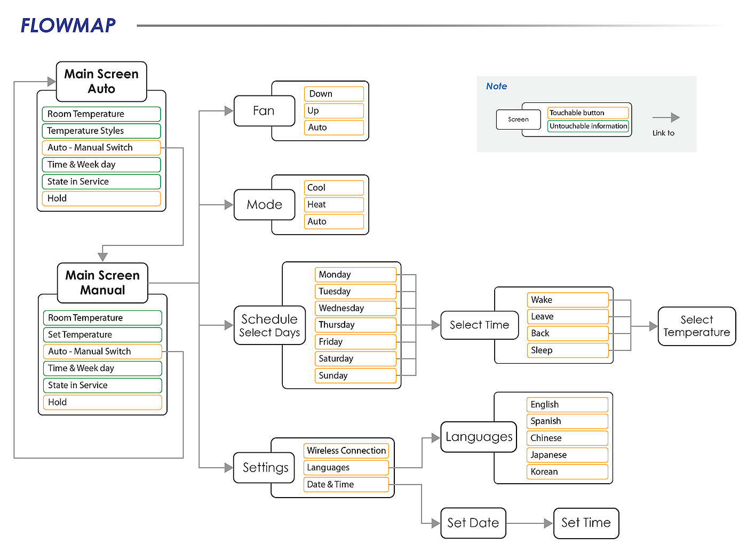Screen dimensions: 747x560
Task: Select Sunday in the schedule days
Action: pos(356,376)
